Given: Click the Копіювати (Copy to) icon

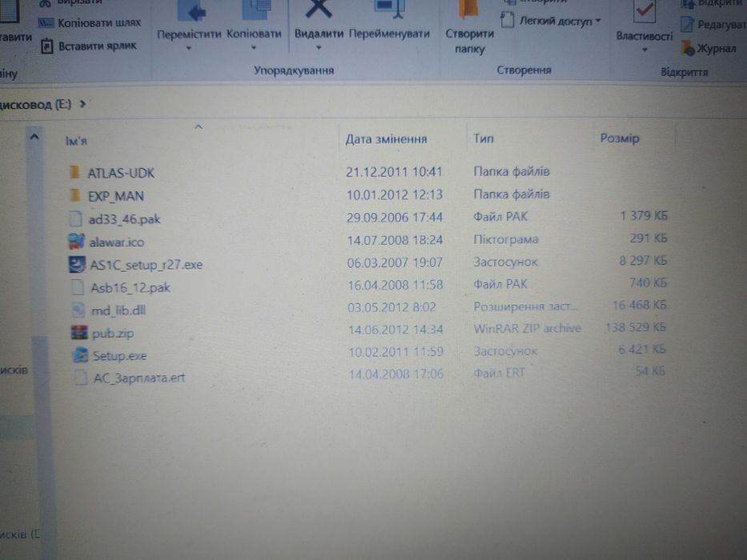Looking at the screenshot, I should (x=256, y=10).
